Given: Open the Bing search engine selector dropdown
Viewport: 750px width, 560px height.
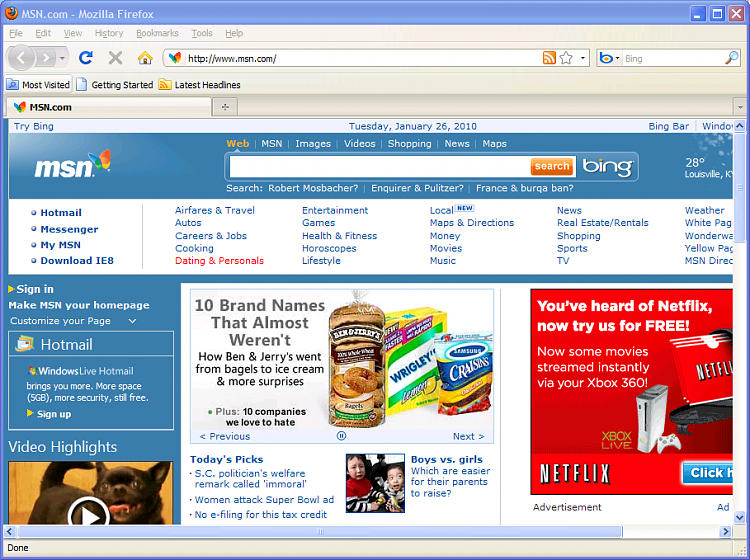Looking at the screenshot, I should coord(618,58).
